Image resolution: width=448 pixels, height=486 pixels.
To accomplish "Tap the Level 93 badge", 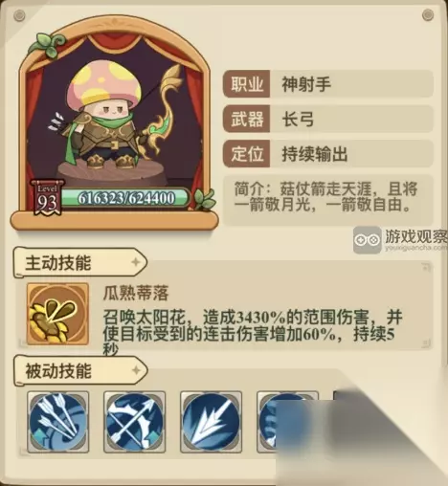I will tap(47, 198).
